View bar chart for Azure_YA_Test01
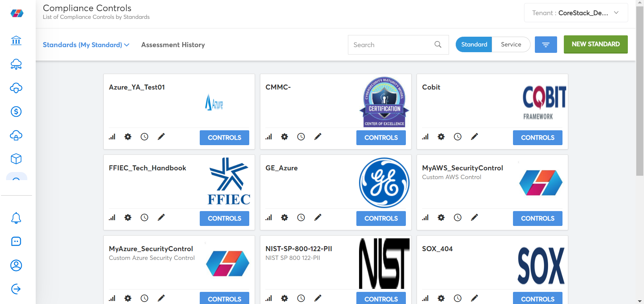Screen dimensions: 644x304 [x=112, y=137]
